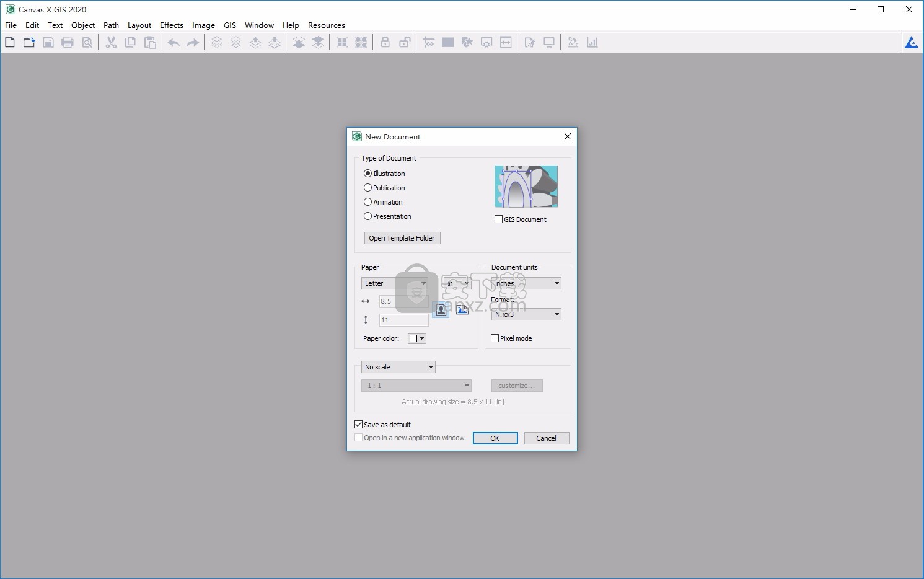Click the Print toolbar icon

point(68,42)
